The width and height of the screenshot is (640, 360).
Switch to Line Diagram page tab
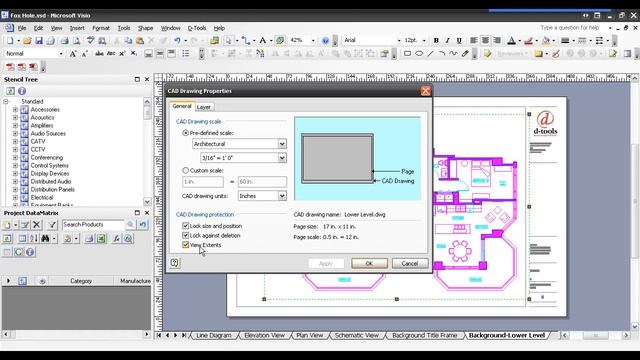pyautogui.click(x=213, y=335)
